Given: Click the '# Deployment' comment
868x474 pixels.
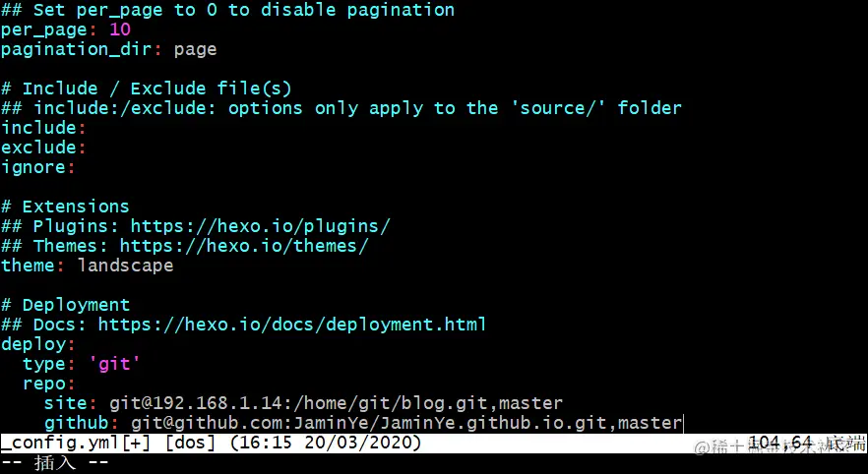Looking at the screenshot, I should click(65, 305).
